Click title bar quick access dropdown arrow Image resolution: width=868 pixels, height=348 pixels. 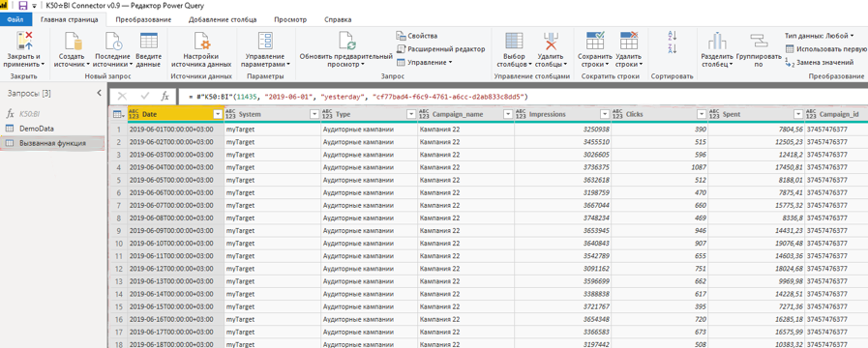pyautogui.click(x=35, y=6)
